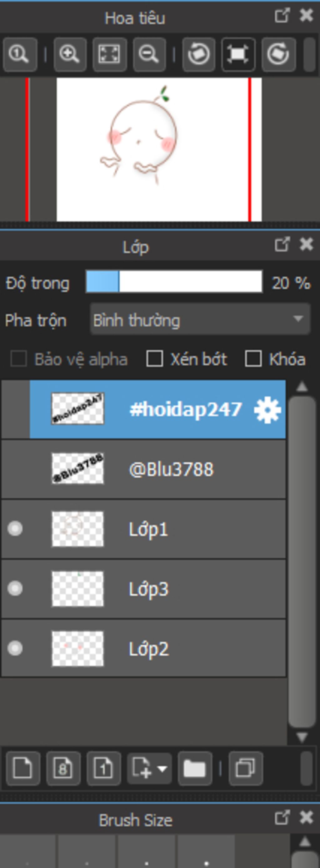Screen dimensions: 320x868
Task: Open settings gear for #hoidap247 layer
Action: [267, 410]
